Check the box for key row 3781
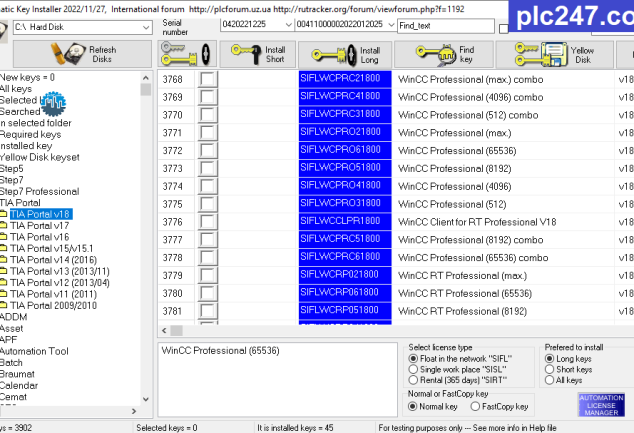This screenshot has height=433, width=634. (x=207, y=311)
